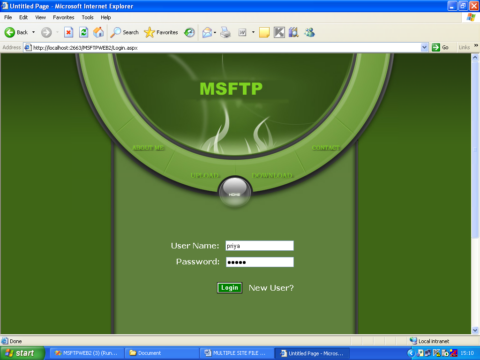The height and width of the screenshot is (360, 480).
Task: Click the IE icon in title bar
Action: click(4, 6)
